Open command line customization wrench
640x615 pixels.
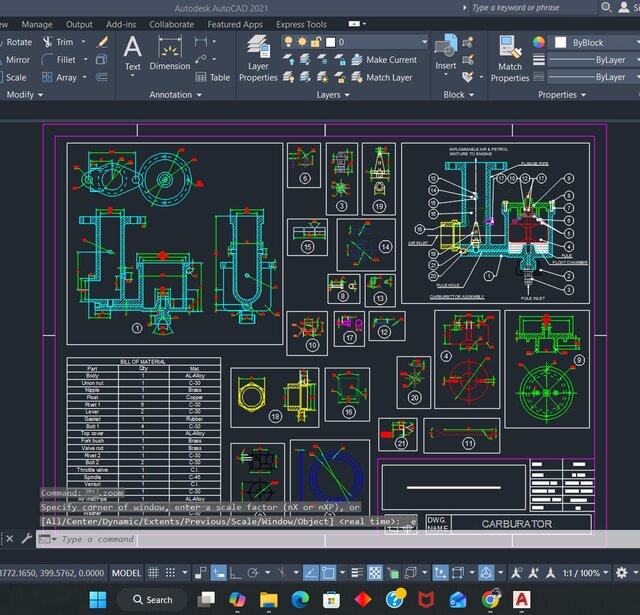pos(27,539)
